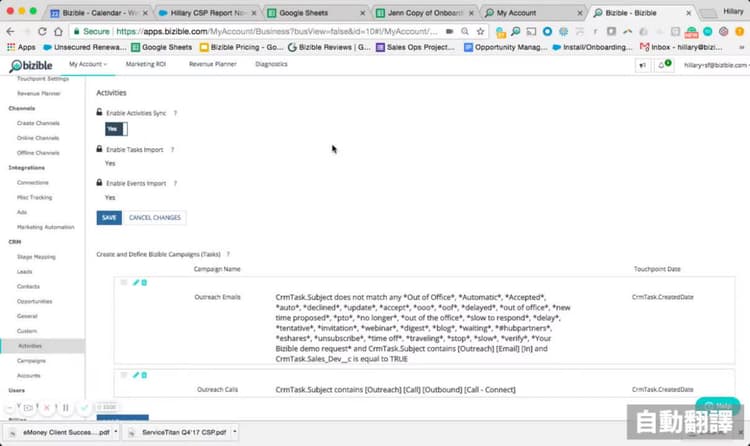Screen dimensions: 750x446
Task: Click the browser address bar
Action: (x=277, y=32)
